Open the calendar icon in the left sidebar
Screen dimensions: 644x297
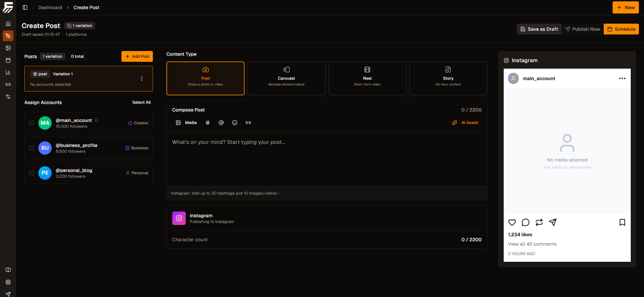tap(8, 60)
